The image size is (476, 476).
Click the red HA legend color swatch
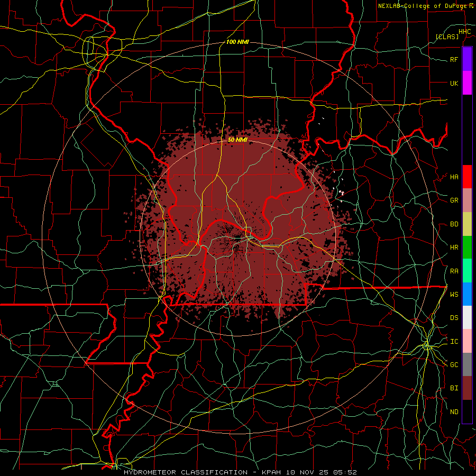[x=467, y=177]
